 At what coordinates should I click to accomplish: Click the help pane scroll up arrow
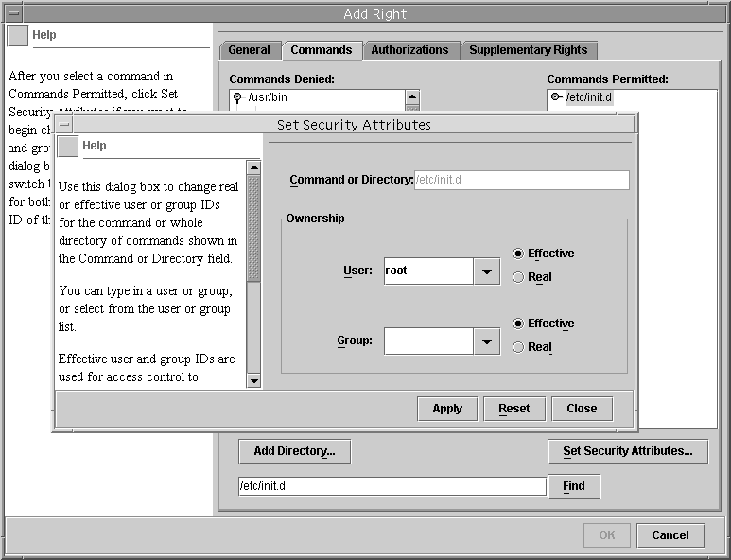click(x=253, y=167)
